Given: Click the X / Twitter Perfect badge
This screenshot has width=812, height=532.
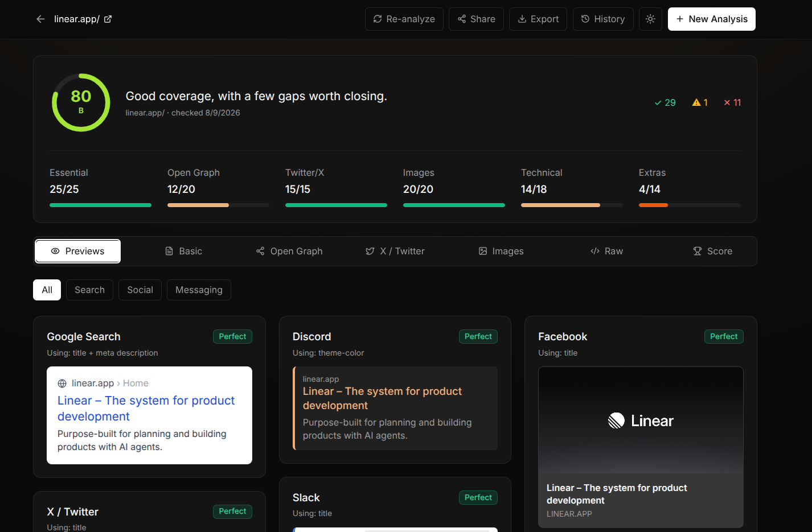Looking at the screenshot, I should tap(232, 511).
